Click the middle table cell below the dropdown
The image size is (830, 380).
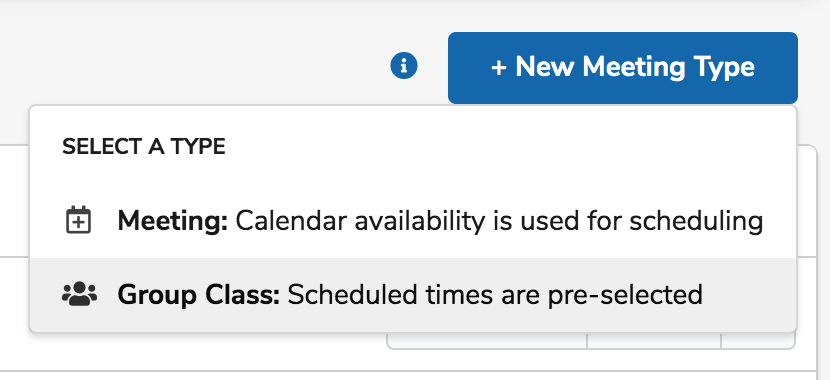pyautogui.click(x=654, y=341)
